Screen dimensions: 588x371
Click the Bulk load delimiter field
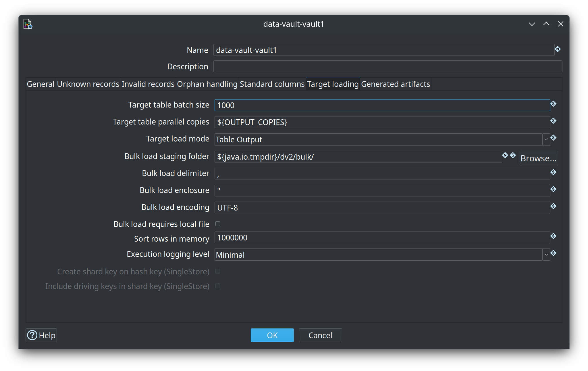tap(382, 174)
